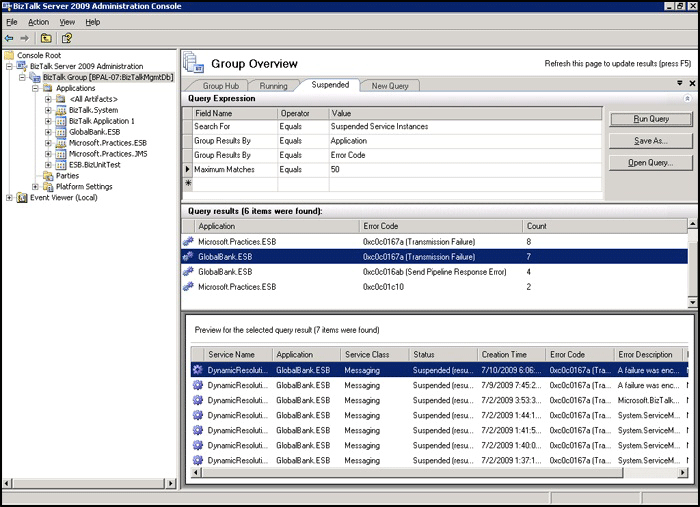The height and width of the screenshot is (507, 700).
Task: Select preview row created 7/2/2009 3:53
Action: pos(439,400)
